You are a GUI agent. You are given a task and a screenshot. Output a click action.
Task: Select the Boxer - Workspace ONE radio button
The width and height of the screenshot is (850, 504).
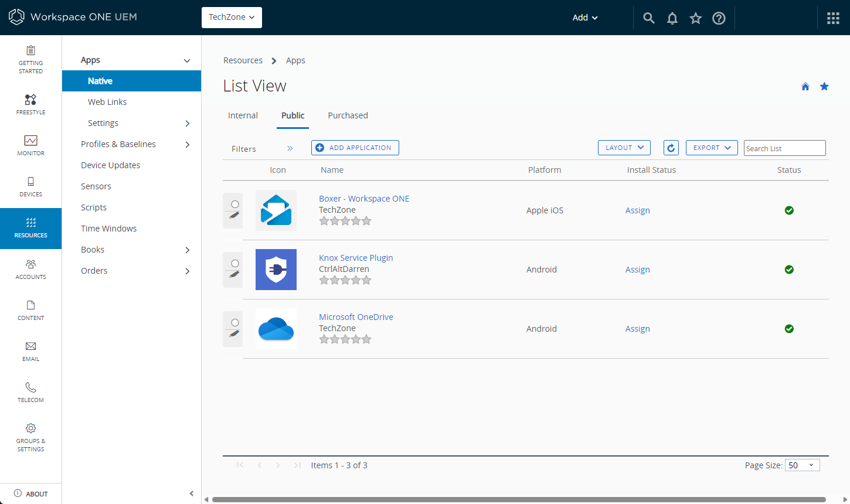(x=235, y=204)
